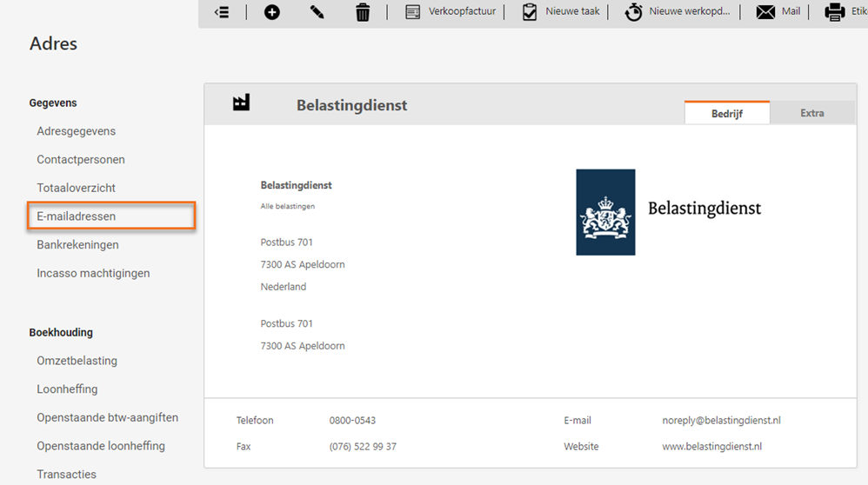This screenshot has width=868, height=485.
Task: Create a new Verkoopfactuur
Action: click(x=451, y=11)
